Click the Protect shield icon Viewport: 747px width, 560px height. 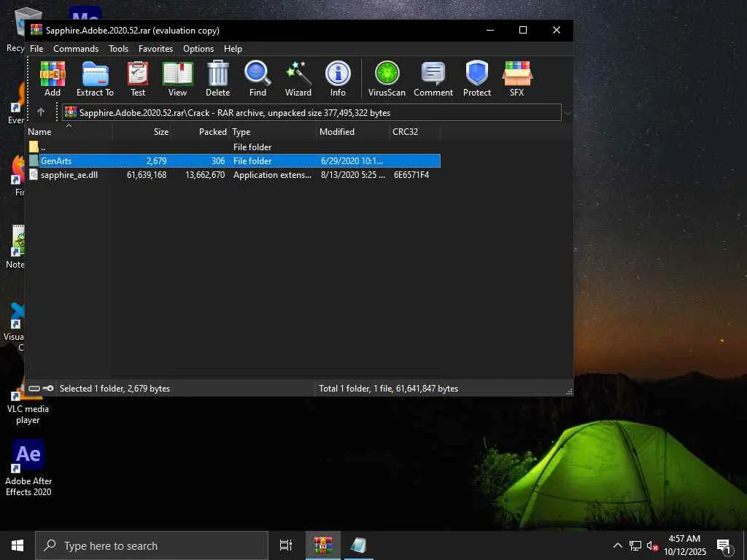coord(477,79)
